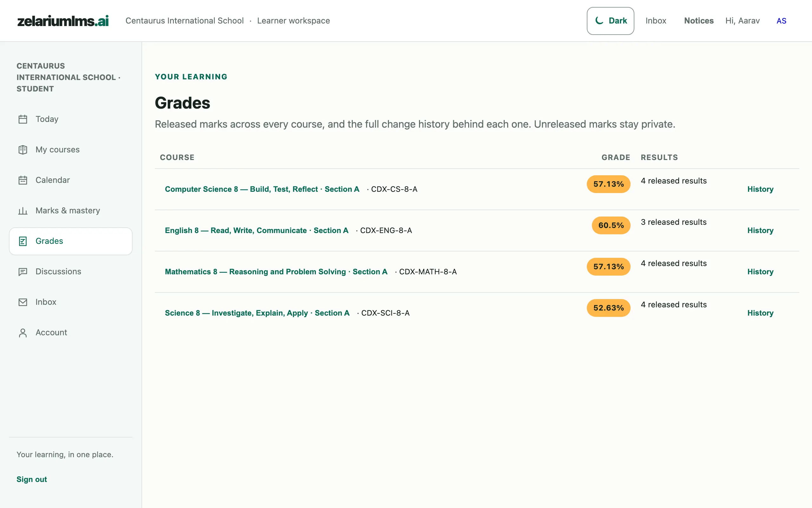Click the CDX-CS-8-A course code
This screenshot has height=508, width=812.
pos(394,189)
